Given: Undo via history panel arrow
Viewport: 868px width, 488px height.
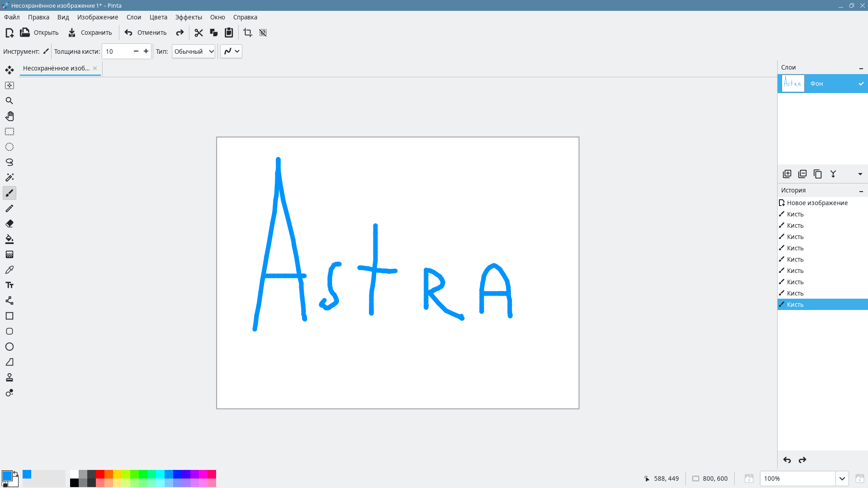Looking at the screenshot, I should [787, 460].
